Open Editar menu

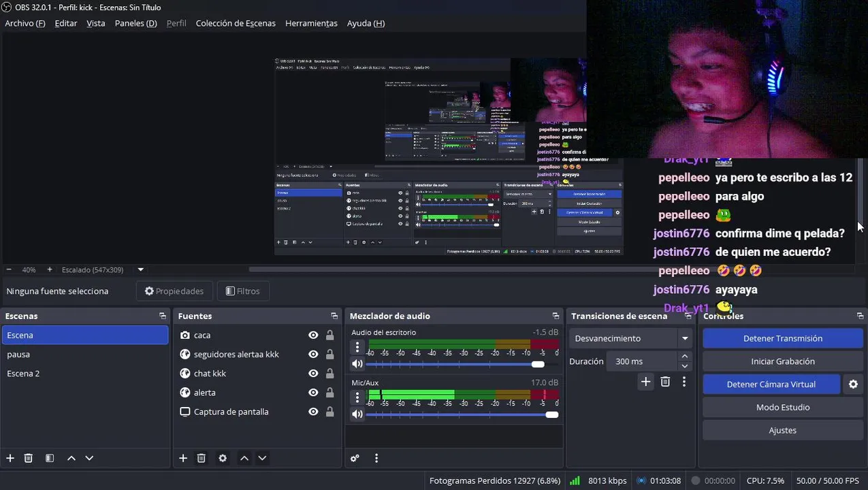[x=66, y=23]
